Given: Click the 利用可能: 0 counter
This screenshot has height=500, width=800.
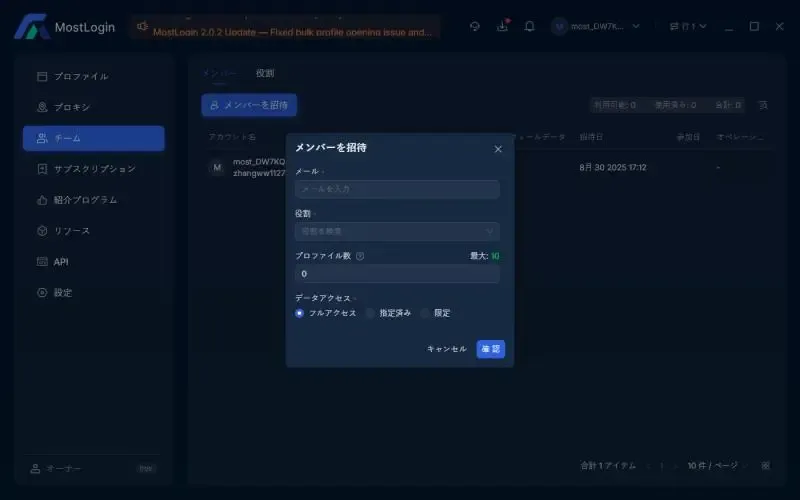Looking at the screenshot, I should coord(615,105).
